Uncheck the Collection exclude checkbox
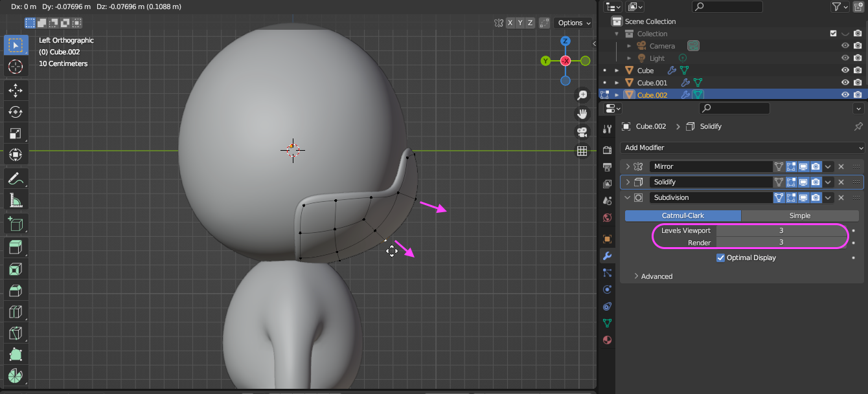This screenshot has width=868, height=394. point(834,34)
